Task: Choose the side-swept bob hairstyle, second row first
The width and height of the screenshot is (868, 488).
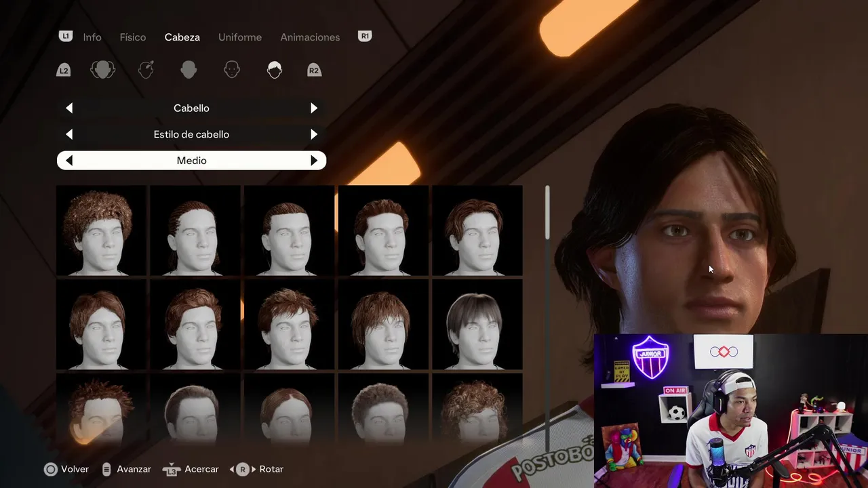Action: (x=101, y=325)
